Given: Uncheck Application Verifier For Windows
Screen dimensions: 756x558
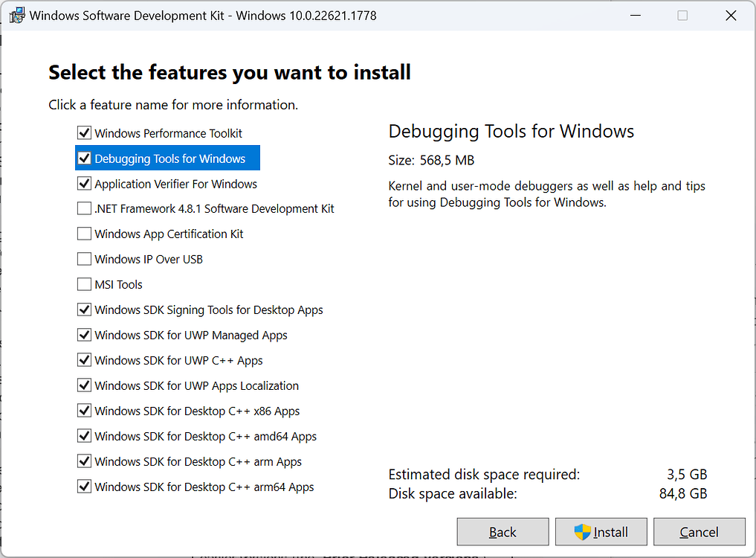Looking at the screenshot, I should pyautogui.click(x=84, y=183).
